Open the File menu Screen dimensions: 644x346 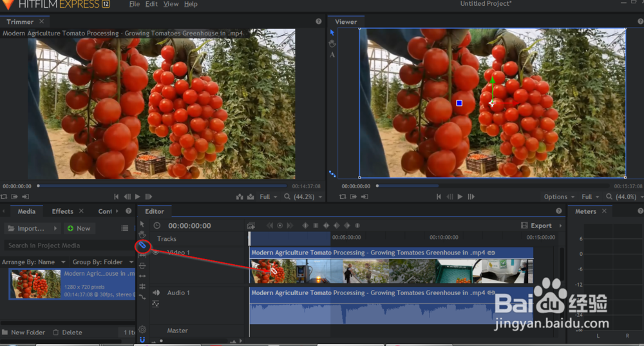(135, 4)
